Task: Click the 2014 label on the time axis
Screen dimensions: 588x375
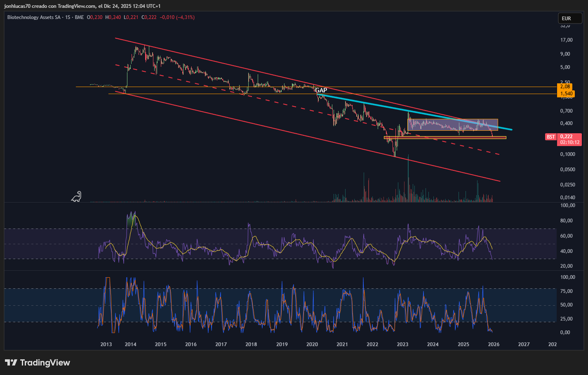Action: pos(131,344)
